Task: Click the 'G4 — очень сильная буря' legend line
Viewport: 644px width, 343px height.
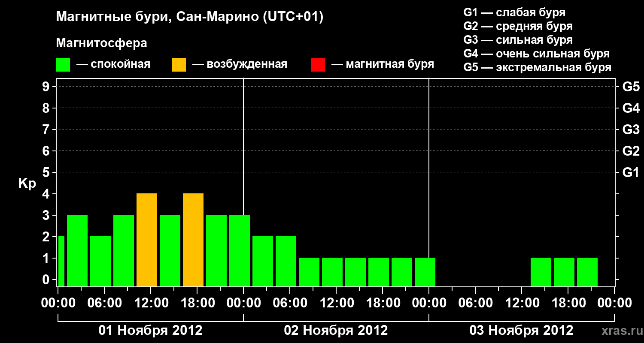Action: [537, 54]
